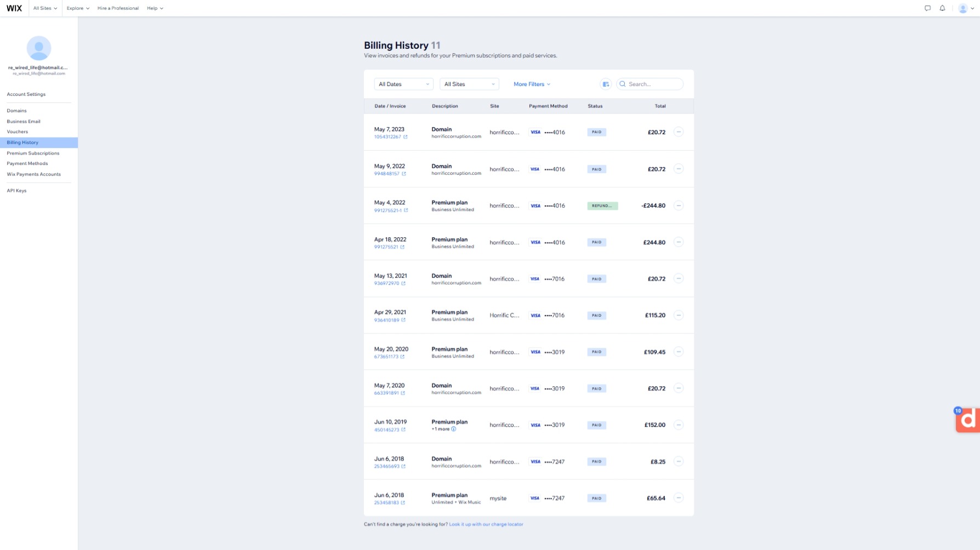This screenshot has width=980, height=550.
Task: Open the Explore menu
Action: pyautogui.click(x=78, y=8)
